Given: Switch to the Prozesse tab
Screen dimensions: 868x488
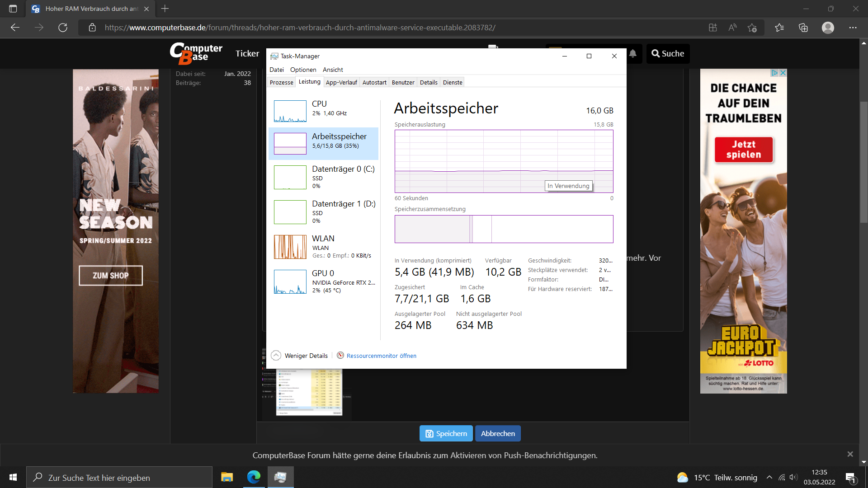Looking at the screenshot, I should pyautogui.click(x=281, y=82).
